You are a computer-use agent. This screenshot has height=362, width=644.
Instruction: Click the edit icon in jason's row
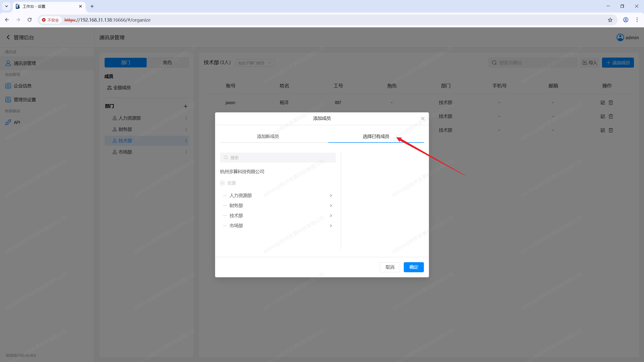[603, 103]
